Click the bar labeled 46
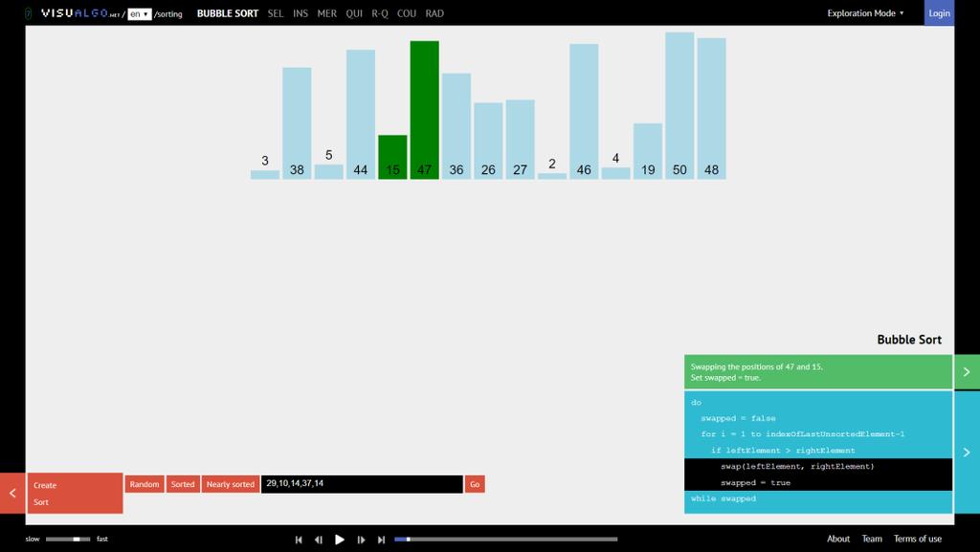Image resolution: width=980 pixels, height=552 pixels. tap(584, 111)
